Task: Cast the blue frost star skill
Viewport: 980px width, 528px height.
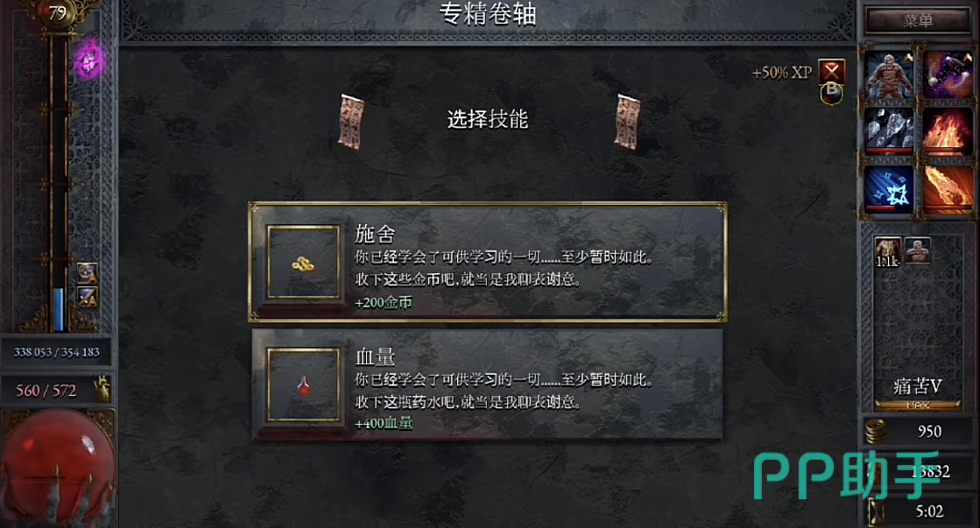Action: pos(889,190)
